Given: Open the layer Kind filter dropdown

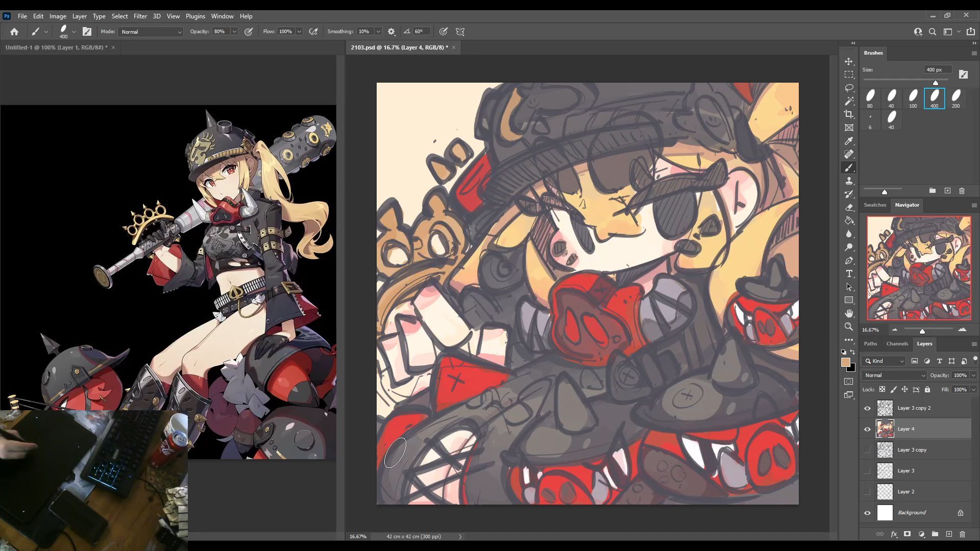Looking at the screenshot, I should (884, 361).
